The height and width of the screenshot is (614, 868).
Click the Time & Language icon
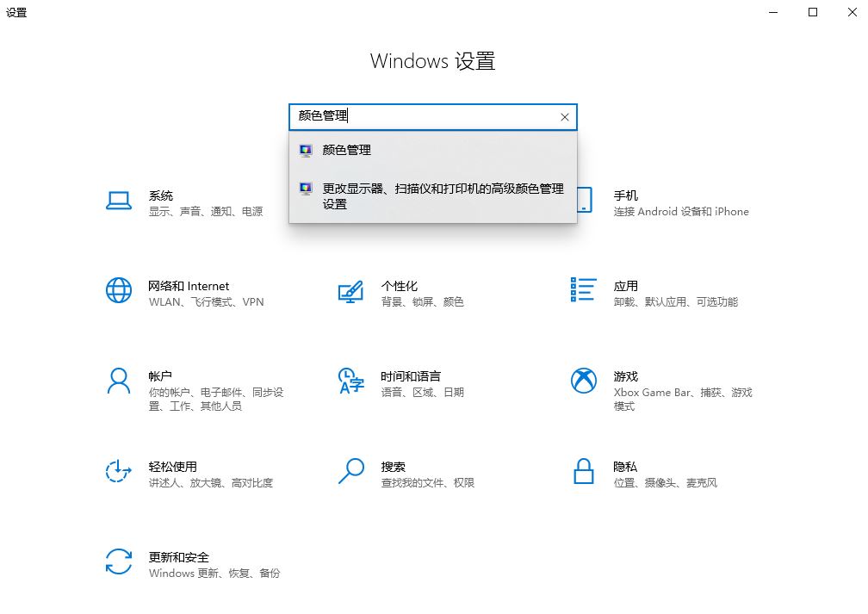pyautogui.click(x=351, y=381)
